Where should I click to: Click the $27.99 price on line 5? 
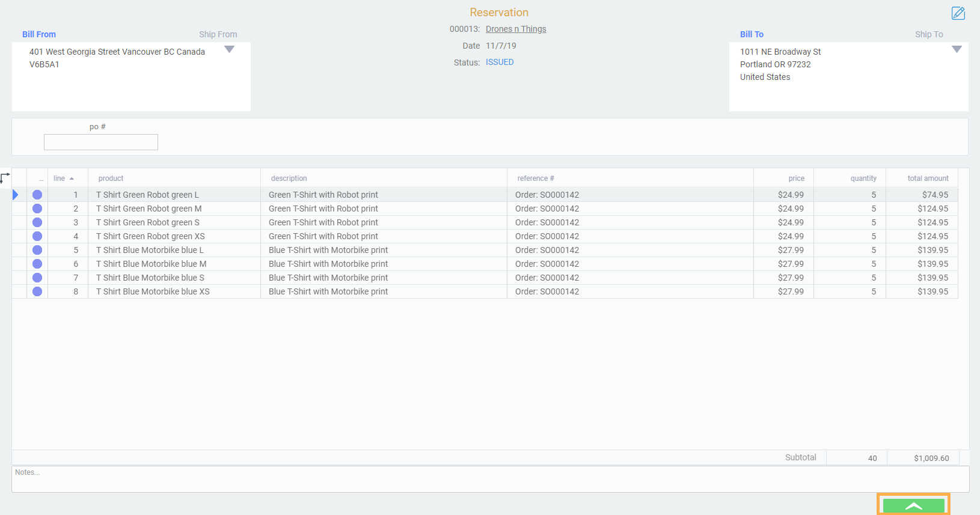(791, 250)
